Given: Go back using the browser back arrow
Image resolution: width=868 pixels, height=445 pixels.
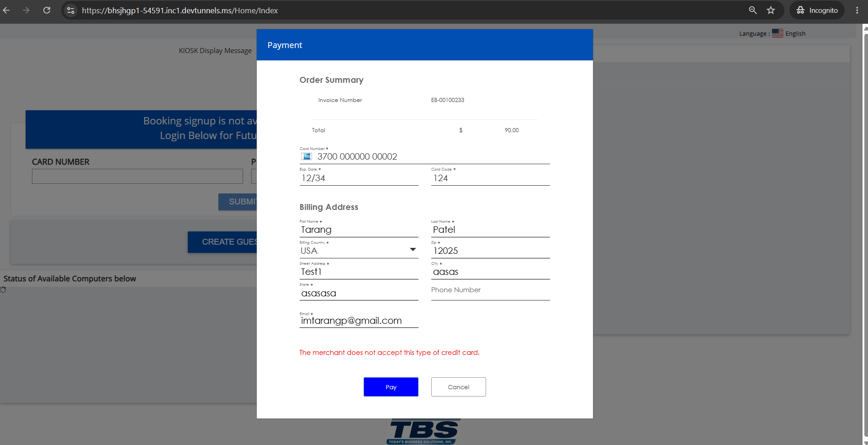Looking at the screenshot, I should click(x=6, y=10).
